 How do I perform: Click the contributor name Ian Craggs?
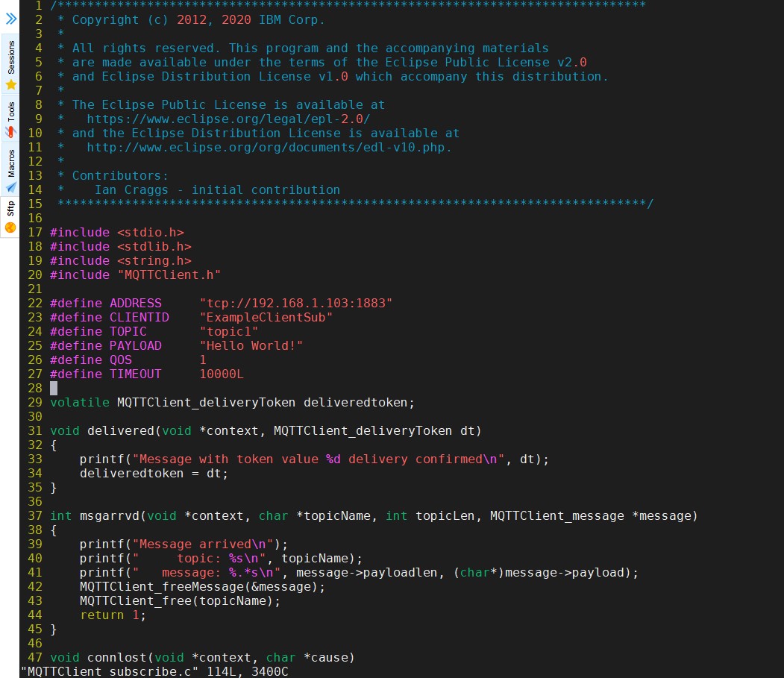point(131,189)
